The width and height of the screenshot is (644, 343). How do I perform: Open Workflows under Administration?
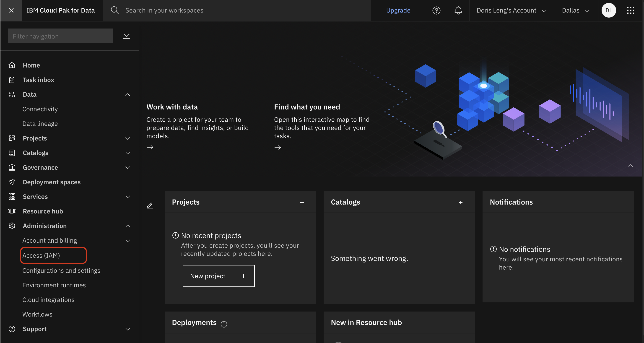pos(37,314)
